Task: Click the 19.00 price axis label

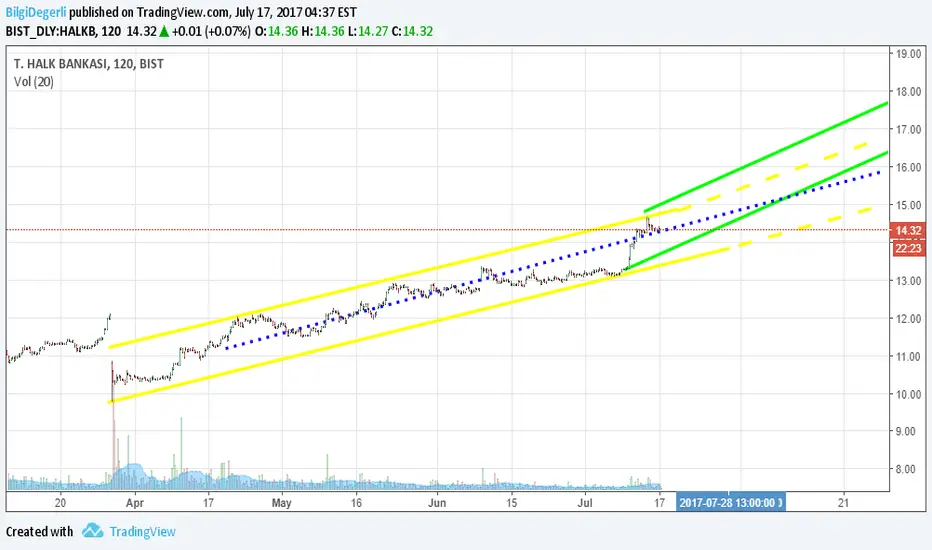Action: pyautogui.click(x=908, y=54)
